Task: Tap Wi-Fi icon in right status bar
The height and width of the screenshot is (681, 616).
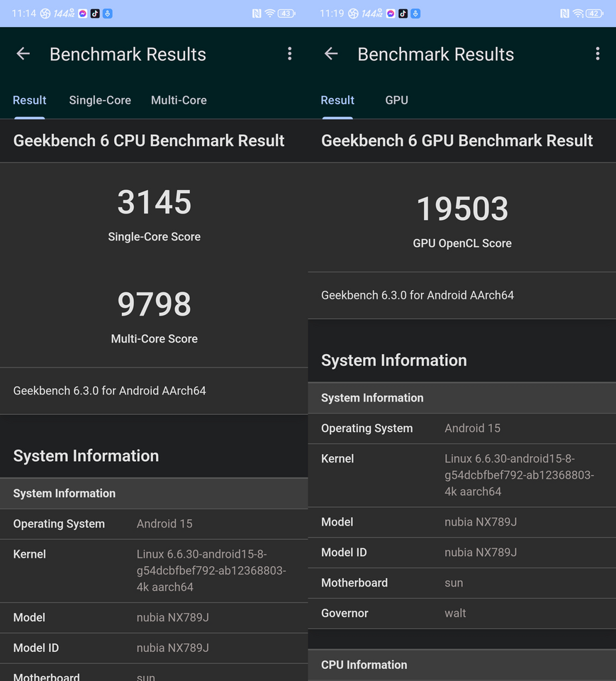Action: pyautogui.click(x=578, y=13)
